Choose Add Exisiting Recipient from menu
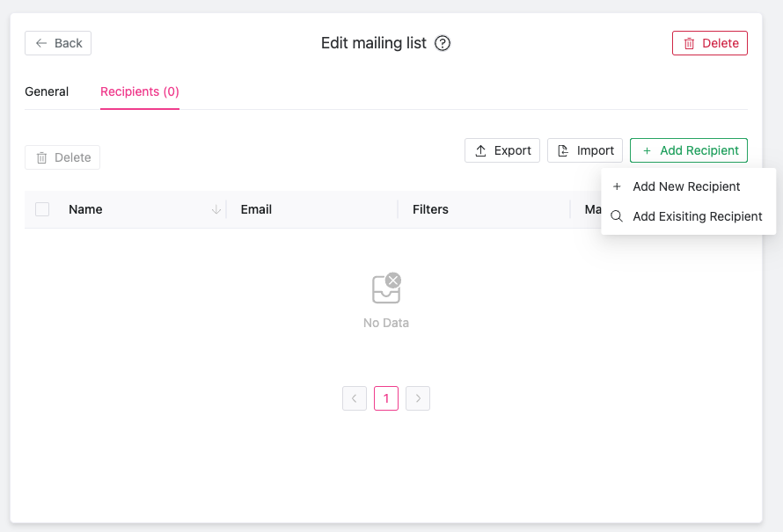This screenshot has height=532, width=783. (697, 216)
